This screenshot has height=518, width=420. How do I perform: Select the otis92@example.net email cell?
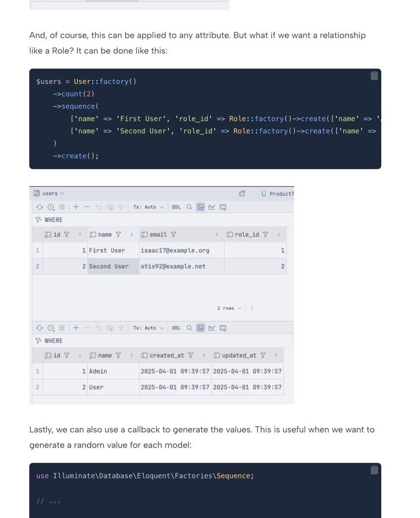click(x=182, y=266)
